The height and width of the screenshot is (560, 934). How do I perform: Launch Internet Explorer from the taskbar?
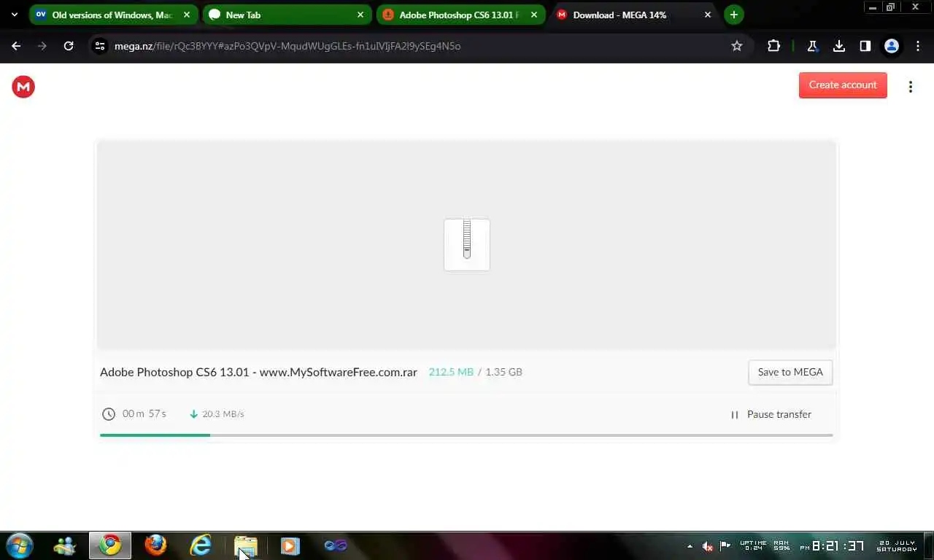pos(201,545)
